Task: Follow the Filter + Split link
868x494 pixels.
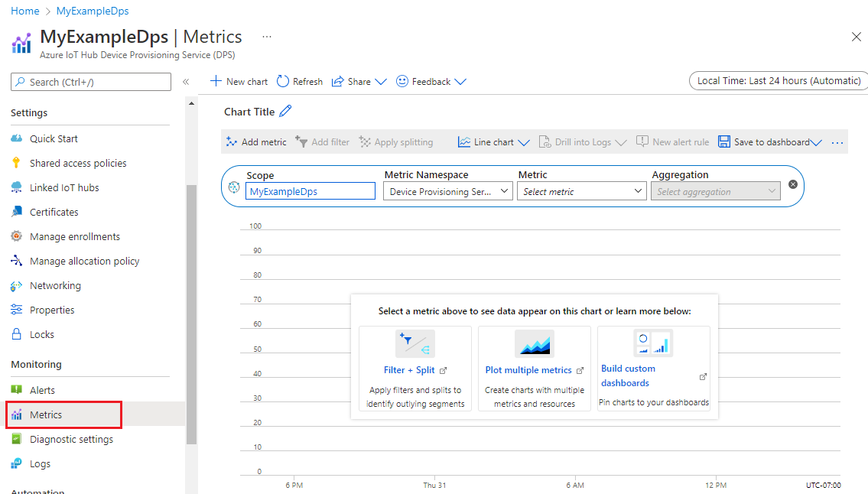Action: pyautogui.click(x=410, y=369)
